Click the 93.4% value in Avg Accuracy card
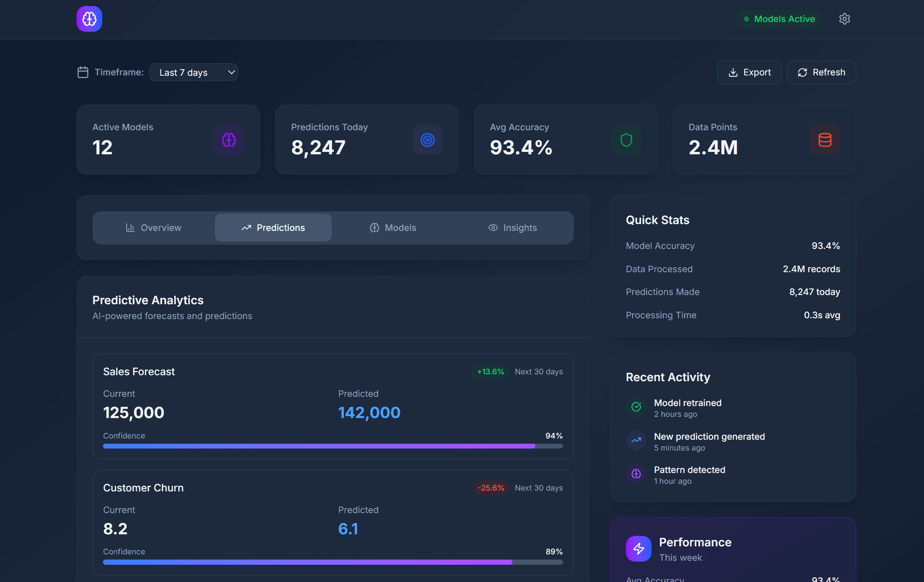This screenshot has width=924, height=582. [521, 147]
